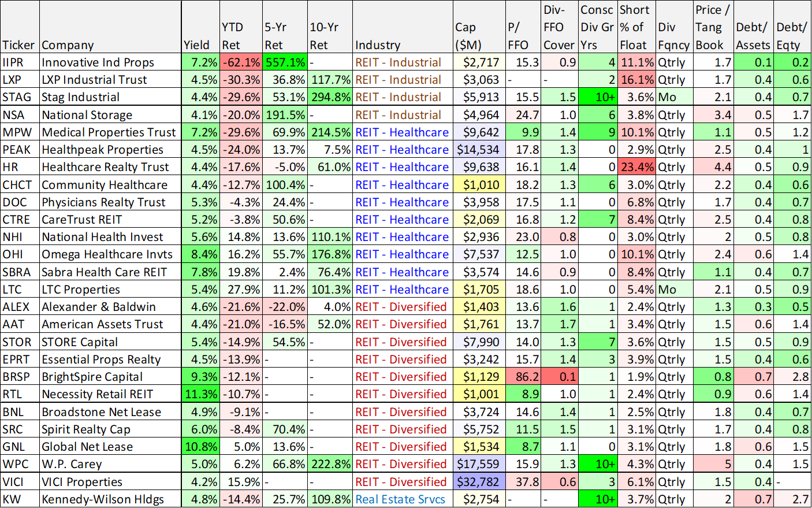Select Healthpeak Properties cap $14,534
The image size is (812, 508).
coord(479,150)
